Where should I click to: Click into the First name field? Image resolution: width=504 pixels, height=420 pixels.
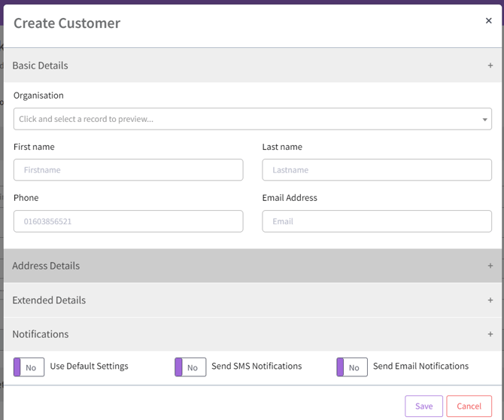[x=129, y=170]
